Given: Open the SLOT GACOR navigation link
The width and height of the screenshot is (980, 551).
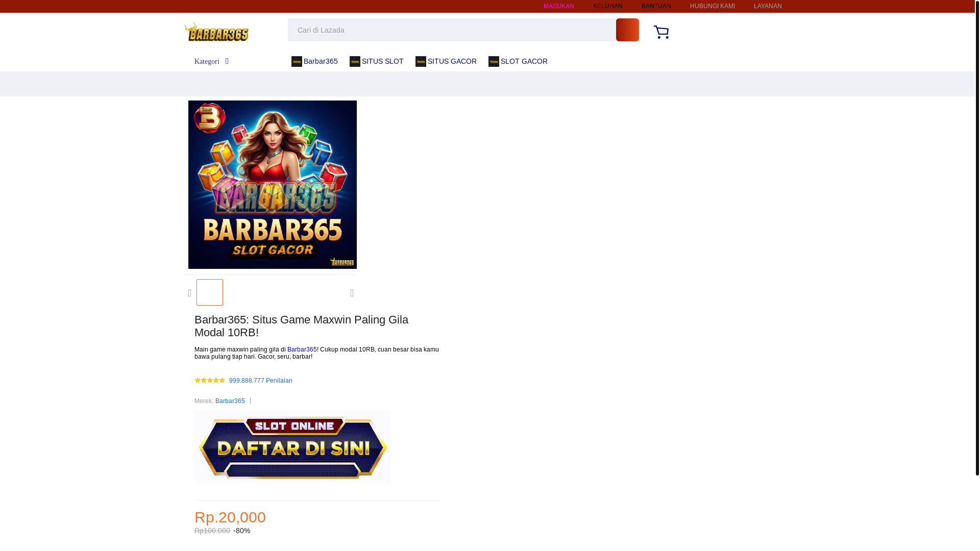Looking at the screenshot, I should 518,61.
